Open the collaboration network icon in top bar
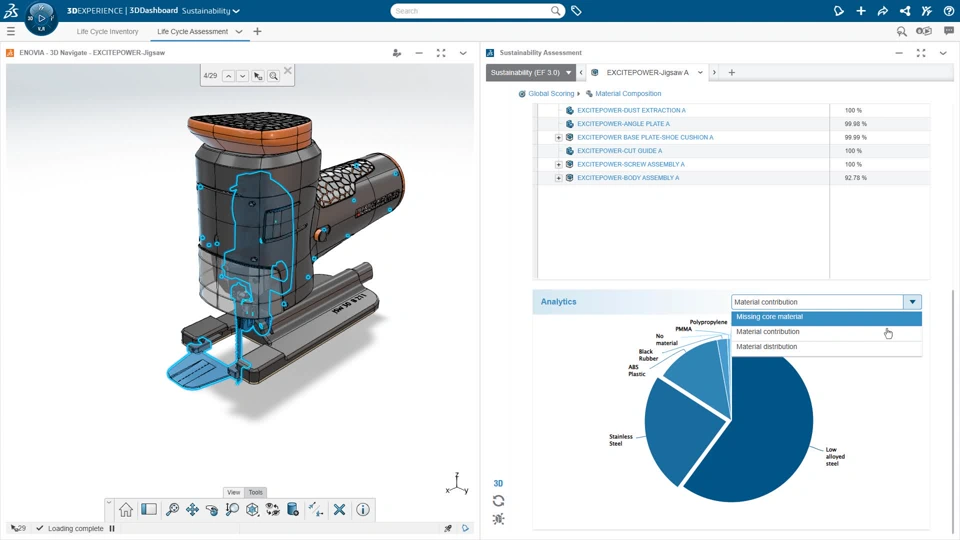This screenshot has height=540, width=960. pos(905,11)
